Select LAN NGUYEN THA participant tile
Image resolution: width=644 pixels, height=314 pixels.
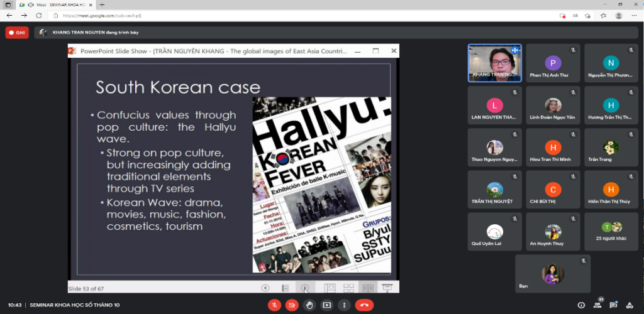pos(495,106)
